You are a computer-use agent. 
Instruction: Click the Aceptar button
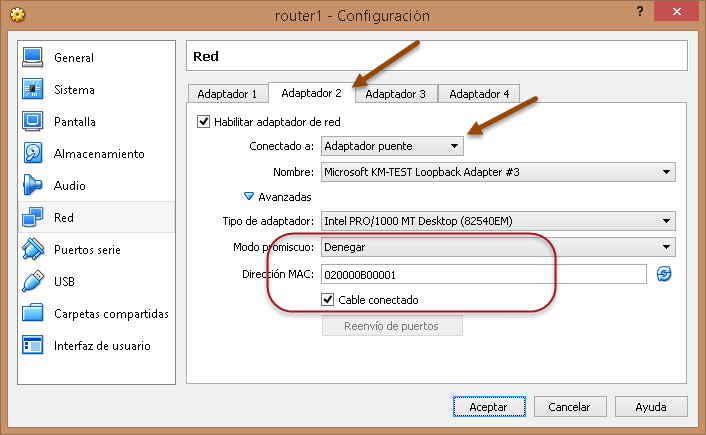489,407
